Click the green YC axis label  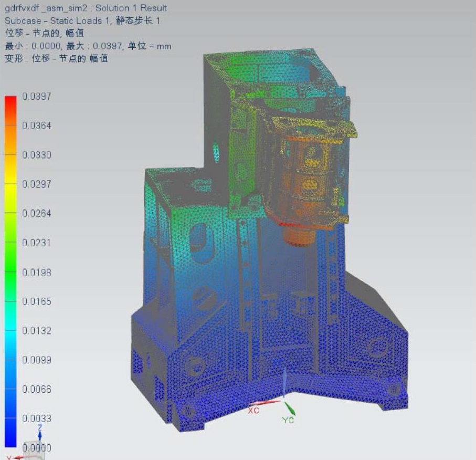tap(288, 420)
